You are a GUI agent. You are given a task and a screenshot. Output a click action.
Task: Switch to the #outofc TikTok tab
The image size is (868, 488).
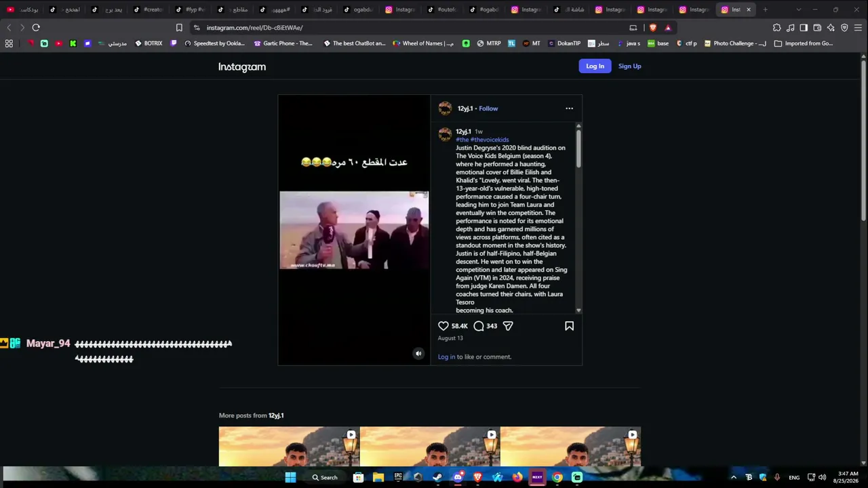click(443, 9)
